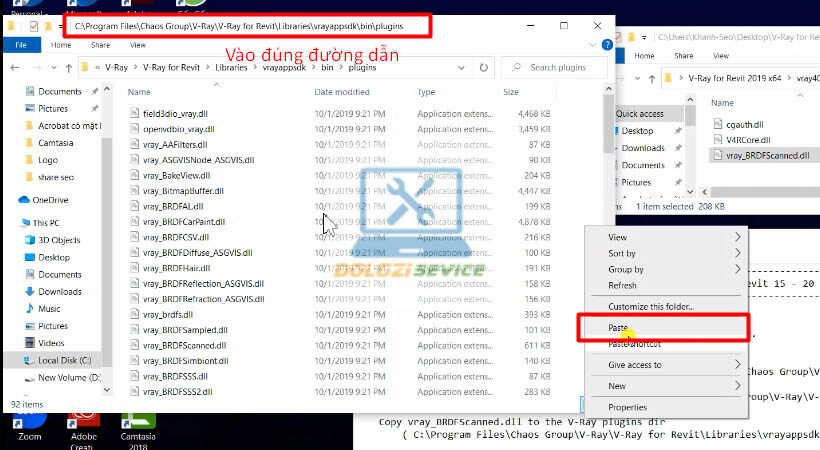The width and height of the screenshot is (820, 450).
Task: Click the Back navigation arrow in plugins window
Action: point(15,68)
